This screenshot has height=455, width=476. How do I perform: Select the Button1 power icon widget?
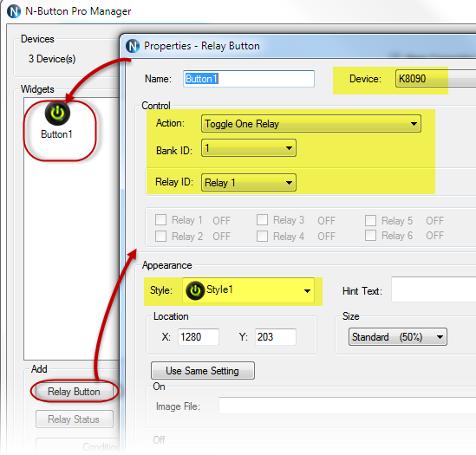[x=57, y=114]
